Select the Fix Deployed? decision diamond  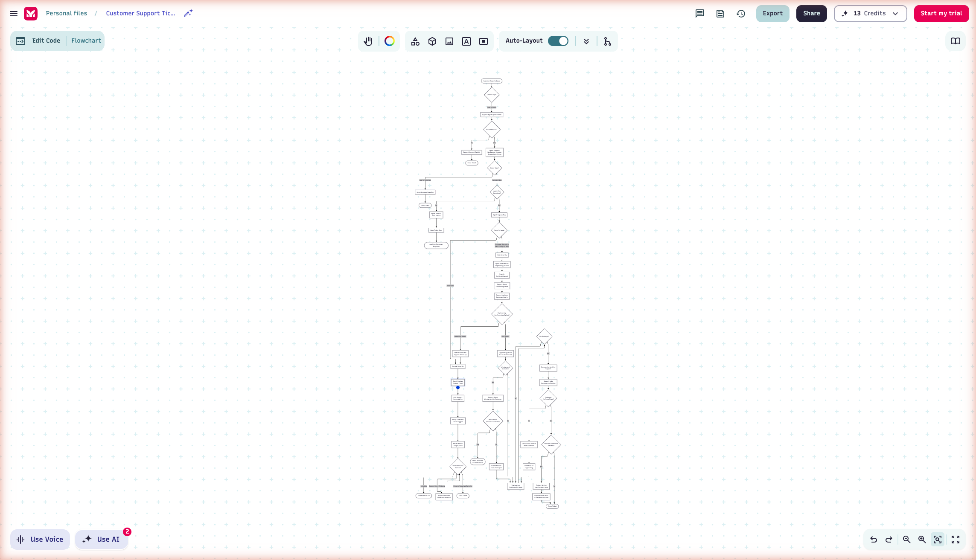coord(544,337)
